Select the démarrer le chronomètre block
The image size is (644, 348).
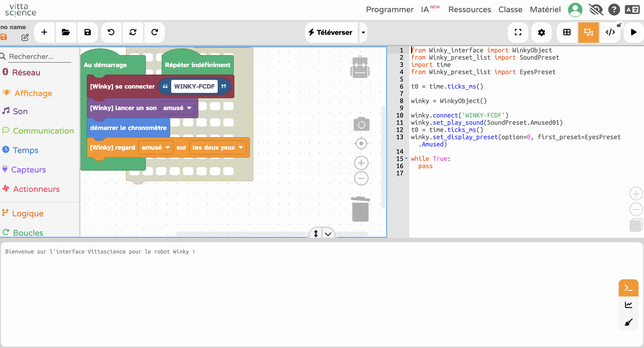[x=128, y=128]
